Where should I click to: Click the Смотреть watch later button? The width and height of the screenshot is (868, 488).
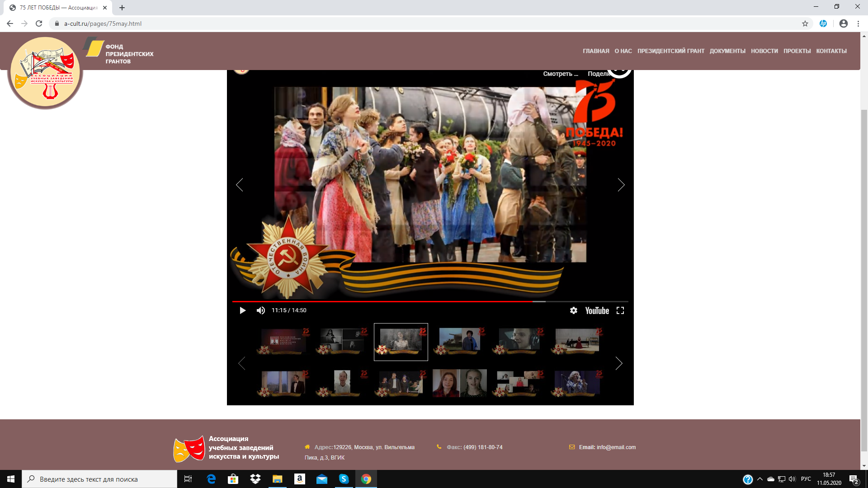(561, 74)
